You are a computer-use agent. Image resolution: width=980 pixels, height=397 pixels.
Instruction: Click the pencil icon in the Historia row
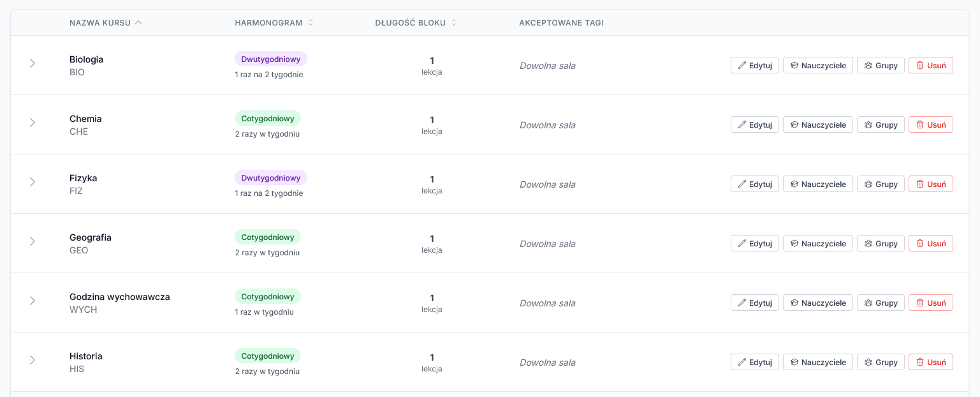pos(742,363)
